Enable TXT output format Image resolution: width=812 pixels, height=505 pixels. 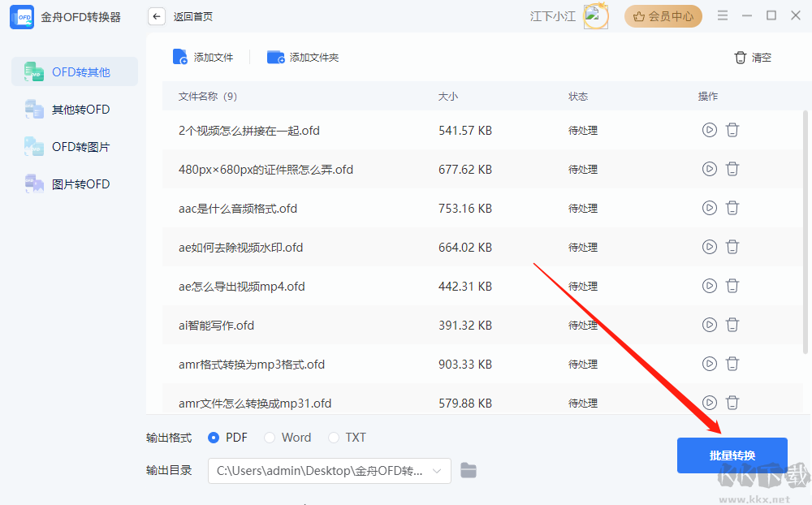[333, 437]
